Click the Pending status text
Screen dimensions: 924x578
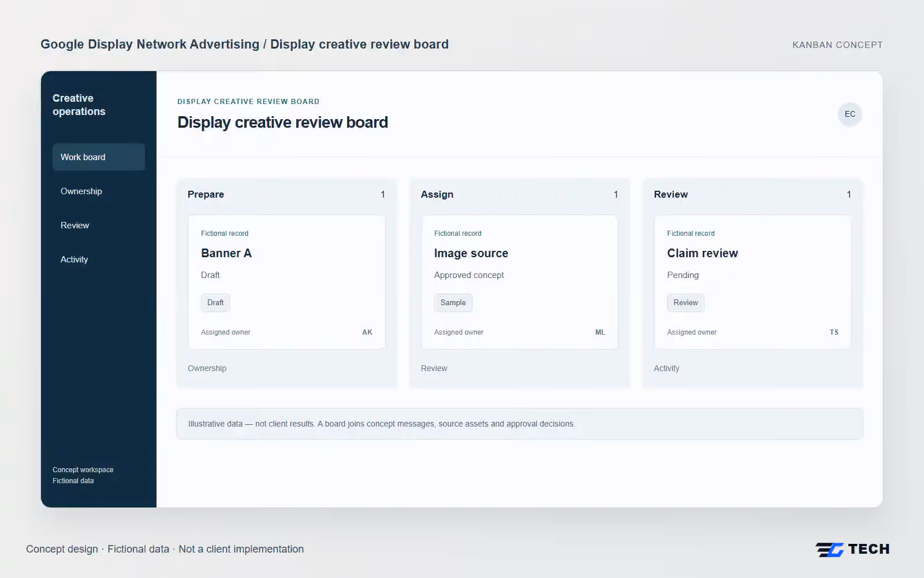coord(683,275)
